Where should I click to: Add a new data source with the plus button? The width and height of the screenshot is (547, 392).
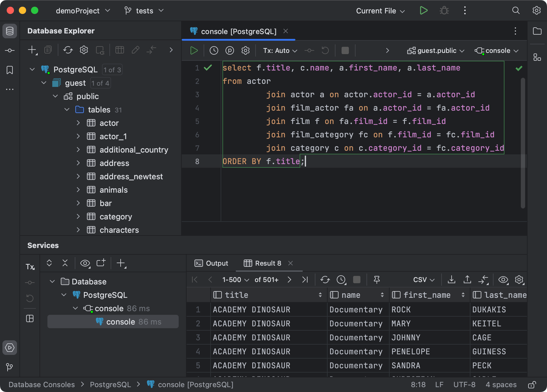32,50
